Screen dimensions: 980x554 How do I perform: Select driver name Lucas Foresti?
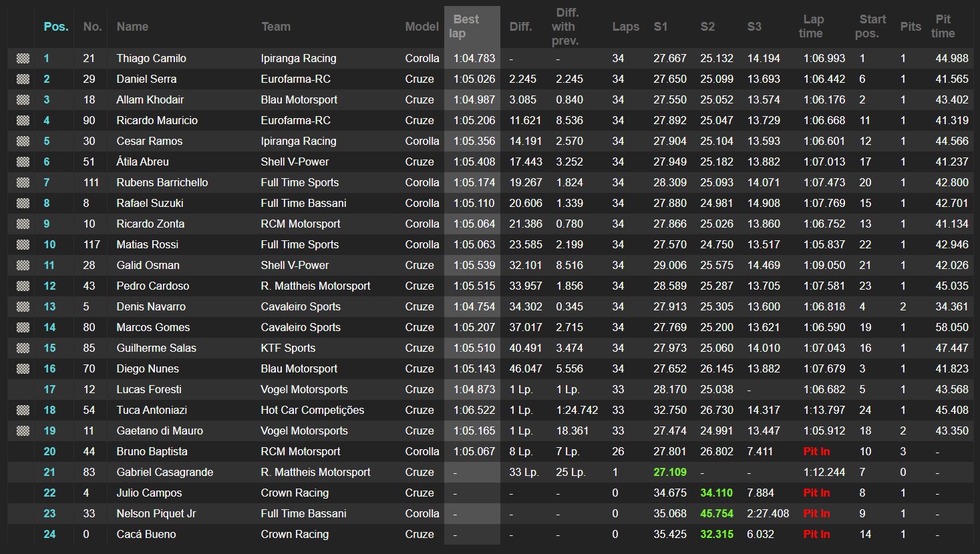point(149,390)
